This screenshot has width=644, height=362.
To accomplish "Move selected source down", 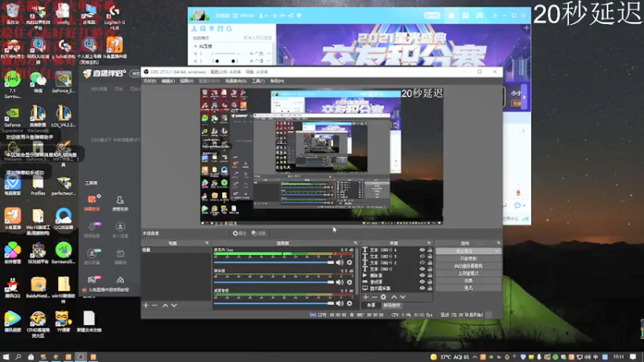I will click(403, 297).
